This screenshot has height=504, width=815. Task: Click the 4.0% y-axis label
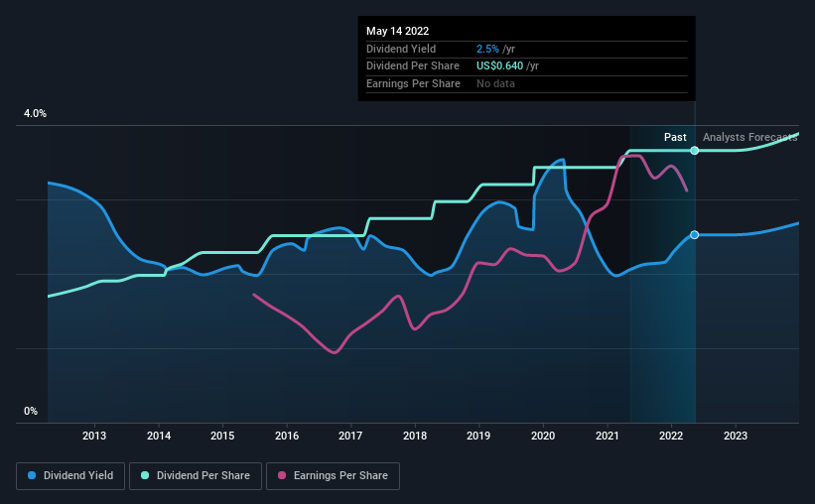(35, 114)
